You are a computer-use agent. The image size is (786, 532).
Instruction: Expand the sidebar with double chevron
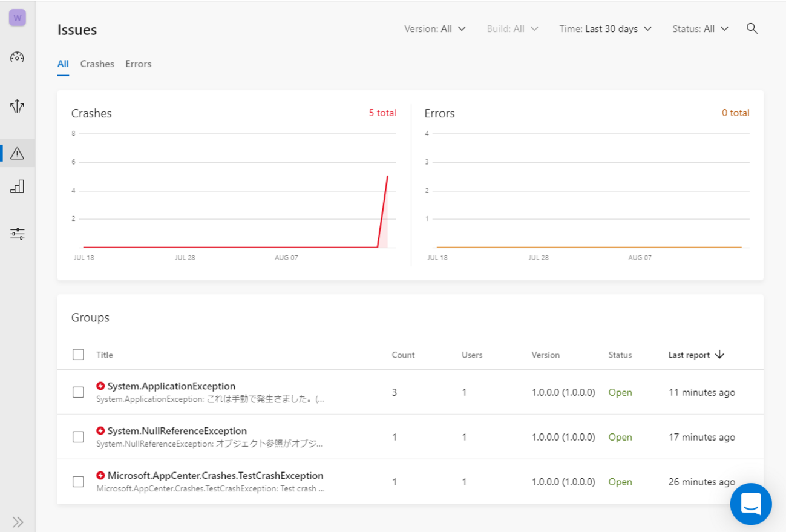[18, 522]
